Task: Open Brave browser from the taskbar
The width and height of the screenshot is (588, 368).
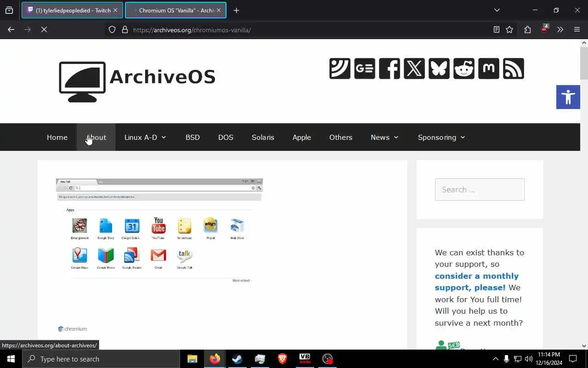Action: coord(283,359)
